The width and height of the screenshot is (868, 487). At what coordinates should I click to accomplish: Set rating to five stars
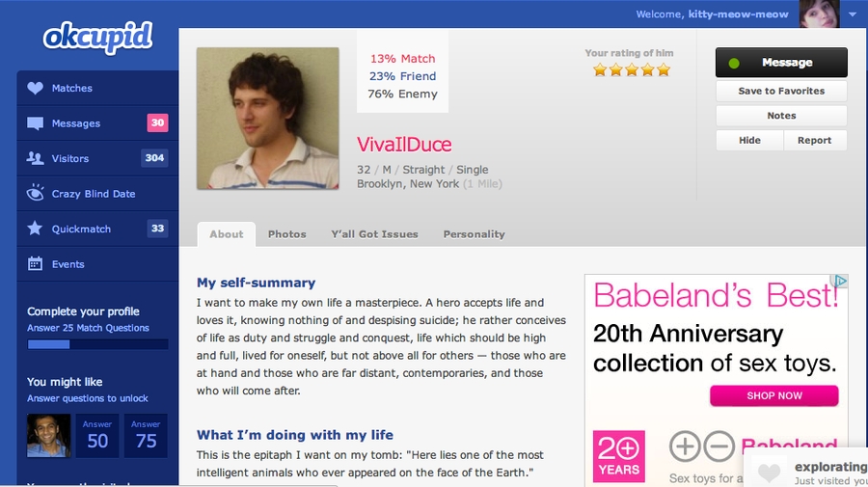click(663, 69)
